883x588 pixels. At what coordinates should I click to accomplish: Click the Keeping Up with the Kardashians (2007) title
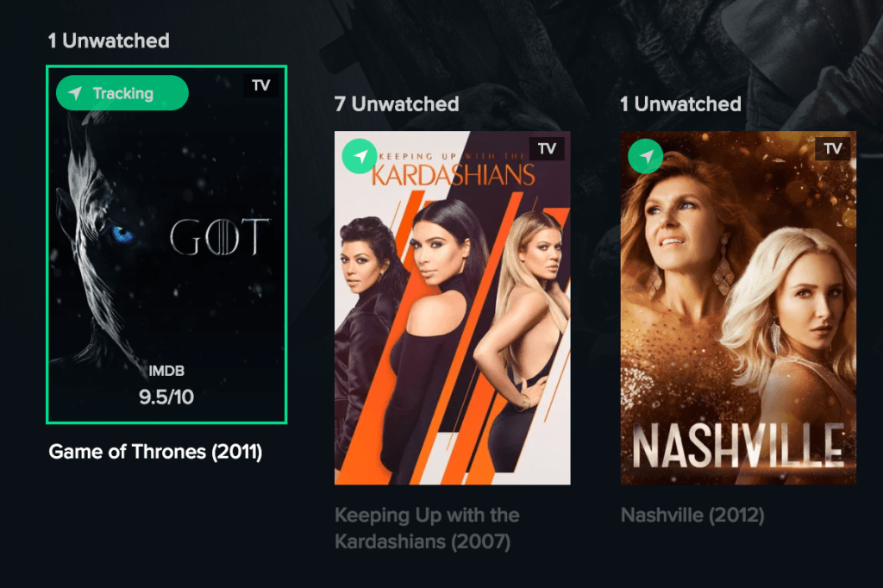point(427,528)
